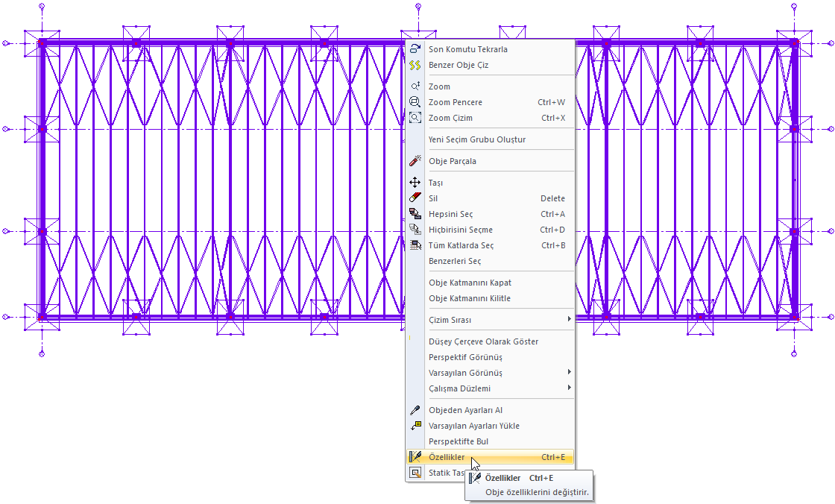Expand the Çalışma Düzlemi submenu
The width and height of the screenshot is (835, 504).
point(497,388)
